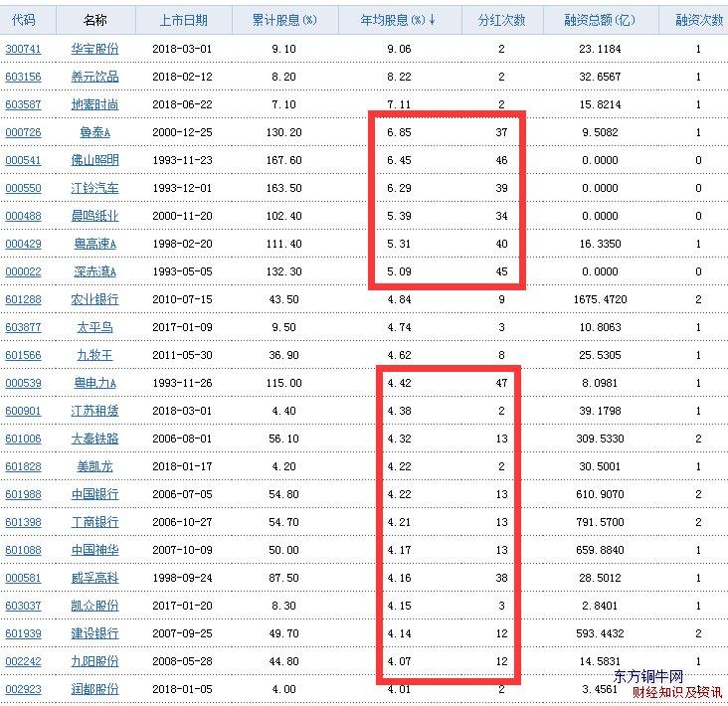Open the 中国神华 stock link

(x=94, y=550)
